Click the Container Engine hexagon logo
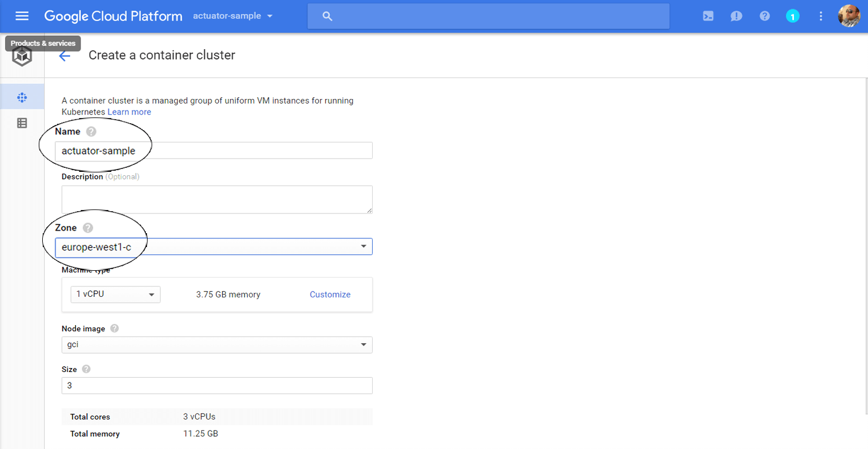The image size is (868, 449). (21, 56)
